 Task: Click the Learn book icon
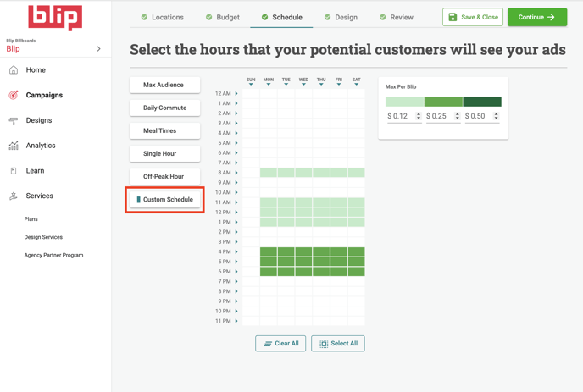14,171
